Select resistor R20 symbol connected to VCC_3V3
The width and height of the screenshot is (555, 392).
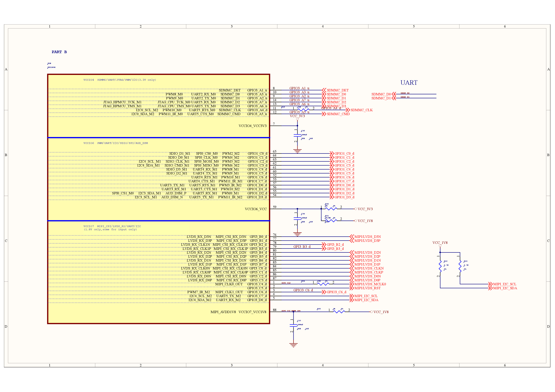pos(331,209)
